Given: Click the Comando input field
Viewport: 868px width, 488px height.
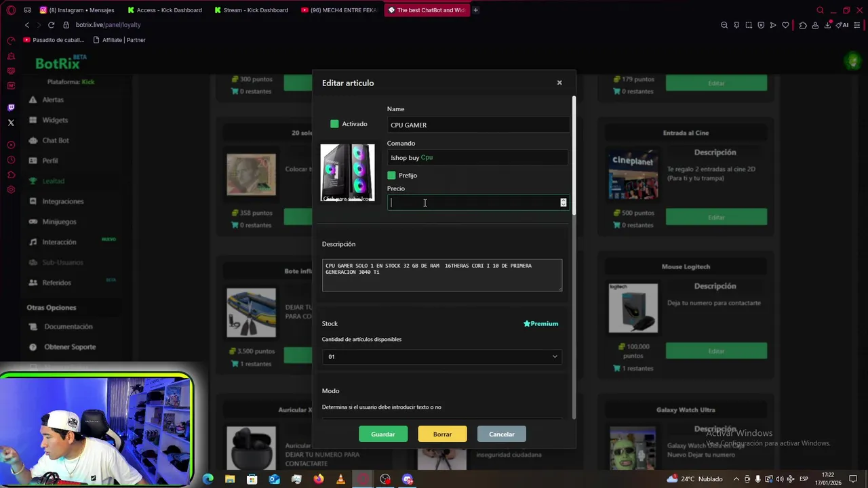Looking at the screenshot, I should pos(477,157).
